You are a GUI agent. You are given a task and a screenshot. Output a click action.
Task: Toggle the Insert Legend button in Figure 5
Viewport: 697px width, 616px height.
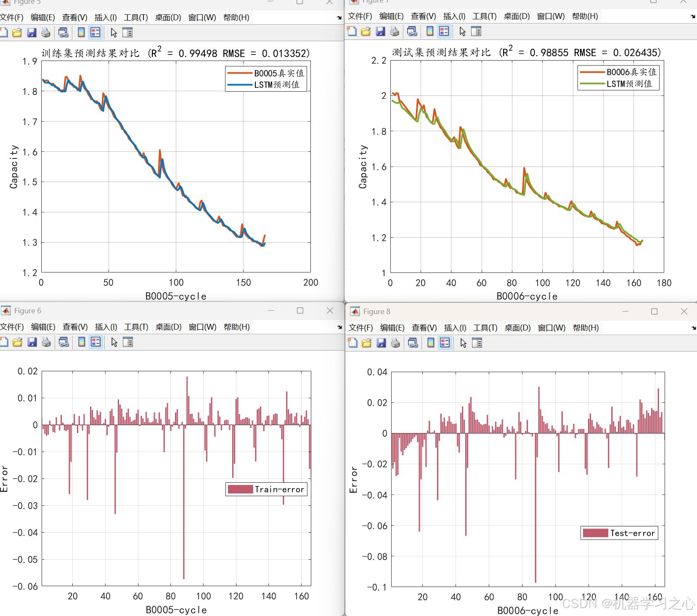point(95,33)
